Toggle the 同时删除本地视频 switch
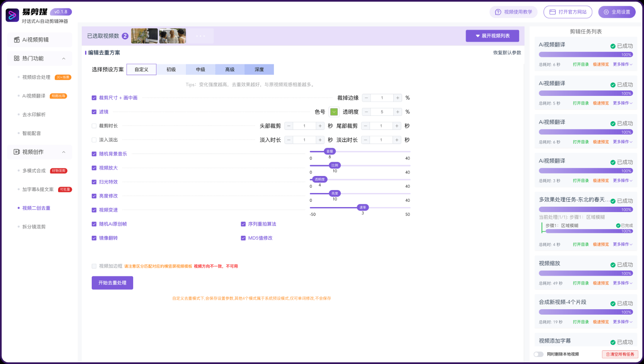The height and width of the screenshot is (364, 644). pos(539,354)
